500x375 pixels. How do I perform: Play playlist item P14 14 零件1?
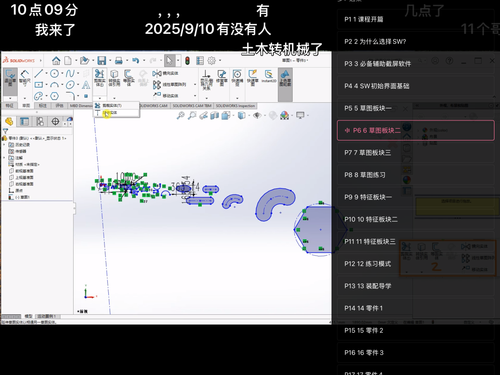click(x=415, y=308)
